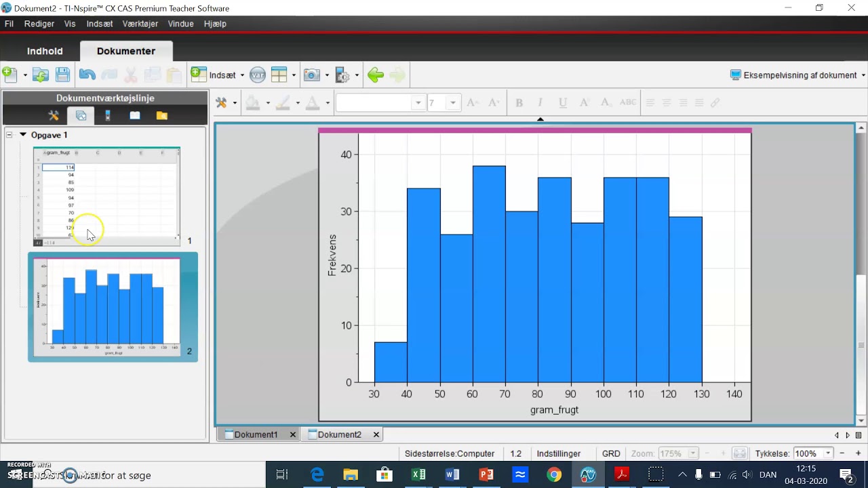868x488 pixels.
Task: Open Excel from the taskbar
Action: point(418,474)
